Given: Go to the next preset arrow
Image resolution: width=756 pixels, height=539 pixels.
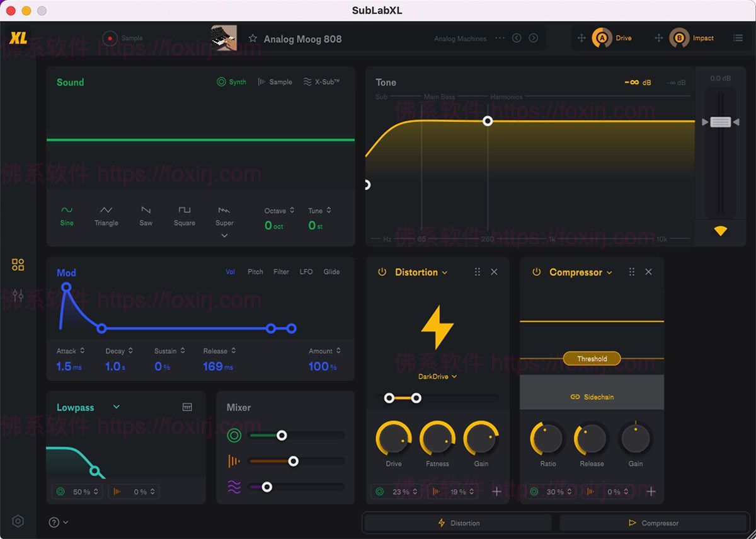Looking at the screenshot, I should point(534,38).
